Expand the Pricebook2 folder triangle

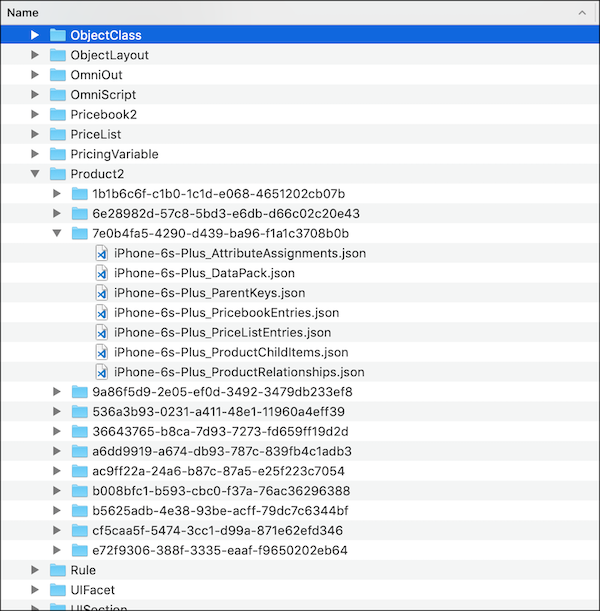pyautogui.click(x=35, y=114)
